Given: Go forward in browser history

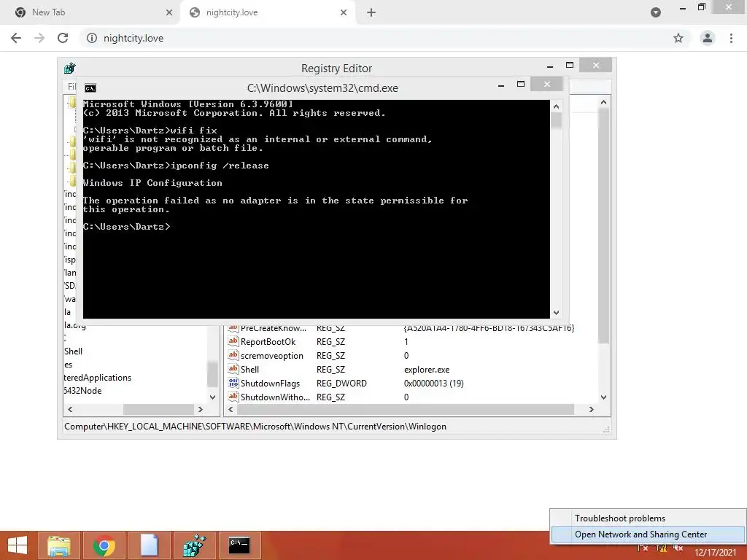Looking at the screenshot, I should click(x=39, y=38).
